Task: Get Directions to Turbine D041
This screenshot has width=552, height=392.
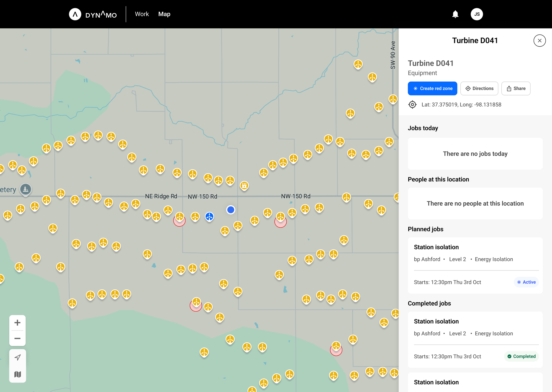Action: 479,88
